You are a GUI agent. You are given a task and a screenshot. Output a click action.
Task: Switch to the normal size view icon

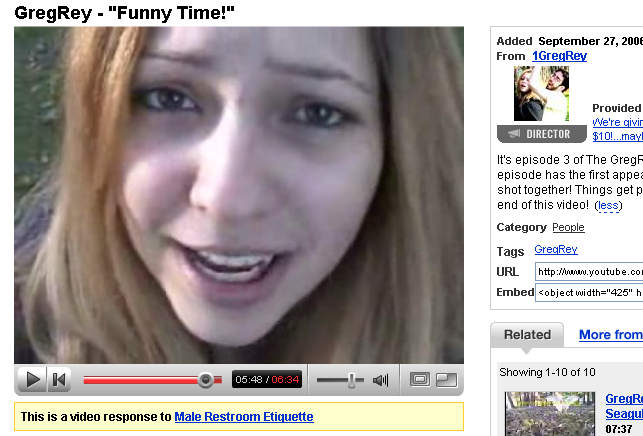pyautogui.click(x=420, y=379)
